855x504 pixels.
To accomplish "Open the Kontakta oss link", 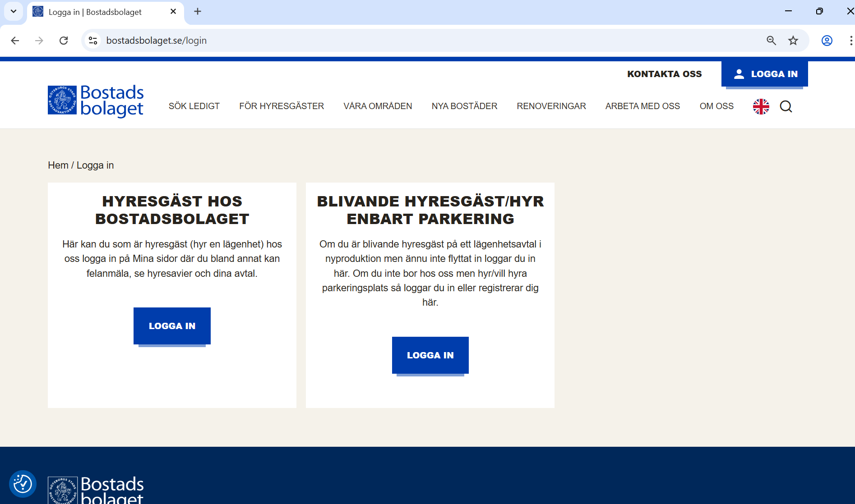I will point(664,74).
